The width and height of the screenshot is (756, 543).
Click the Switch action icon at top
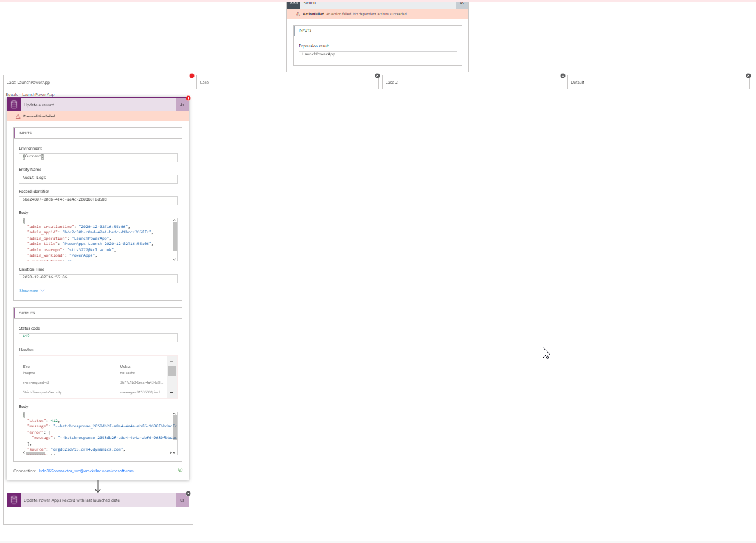pos(295,4)
